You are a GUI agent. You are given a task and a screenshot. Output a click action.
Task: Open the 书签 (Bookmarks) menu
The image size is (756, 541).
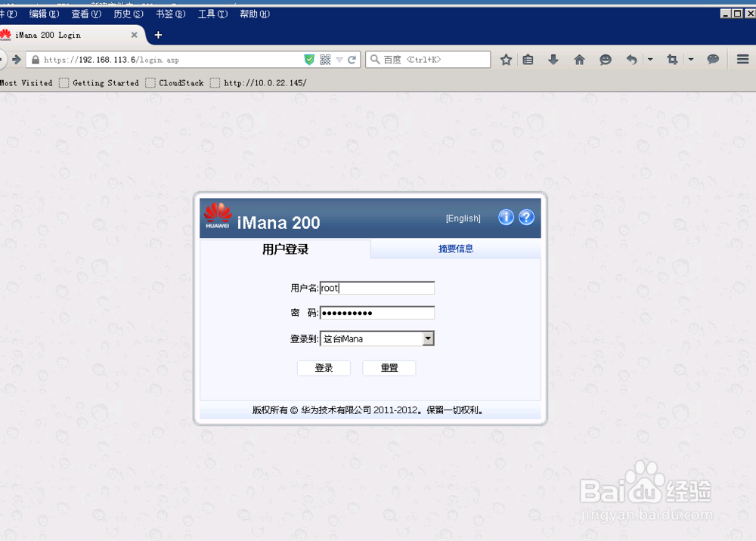click(x=170, y=14)
